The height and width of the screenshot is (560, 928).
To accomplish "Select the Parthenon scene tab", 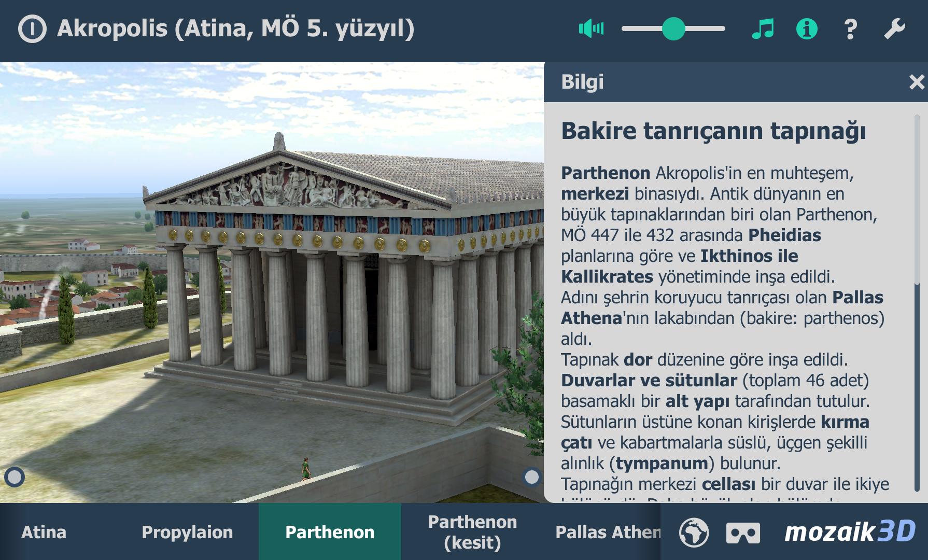I will (330, 532).
